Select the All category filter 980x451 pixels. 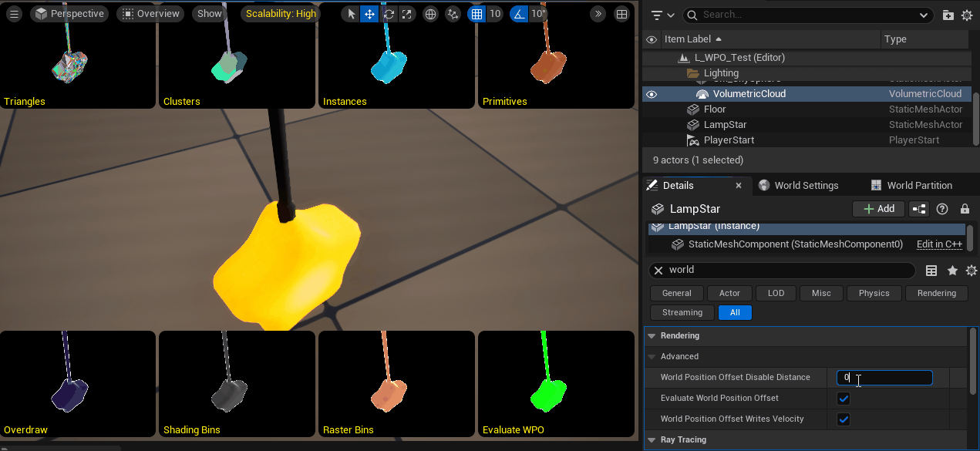(735, 313)
